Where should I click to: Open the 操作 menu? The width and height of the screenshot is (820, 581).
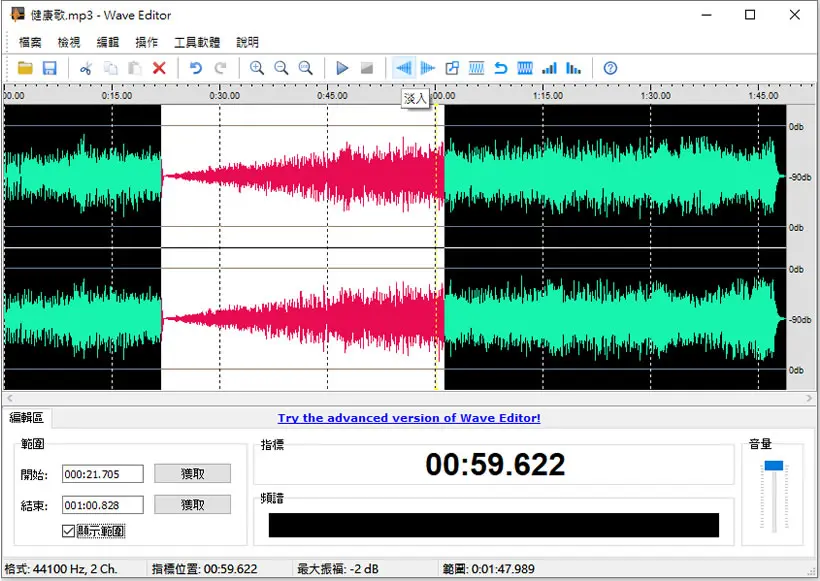click(146, 42)
